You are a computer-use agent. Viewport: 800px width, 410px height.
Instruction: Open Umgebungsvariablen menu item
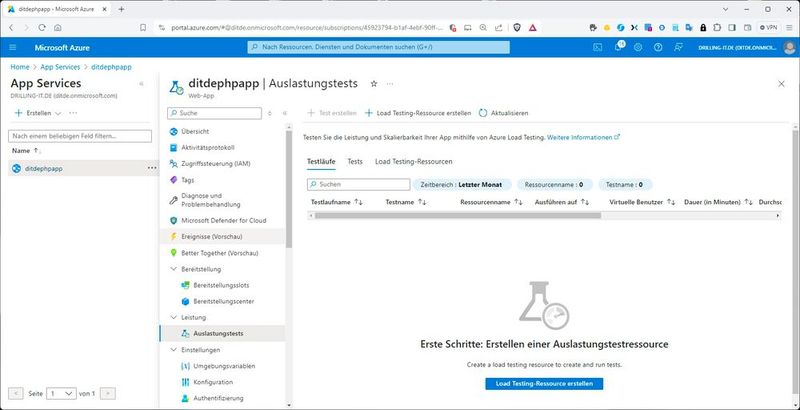[222, 366]
